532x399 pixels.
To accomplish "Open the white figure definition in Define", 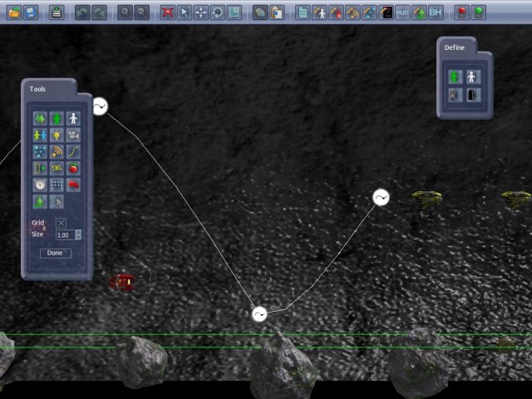I will pyautogui.click(x=473, y=76).
